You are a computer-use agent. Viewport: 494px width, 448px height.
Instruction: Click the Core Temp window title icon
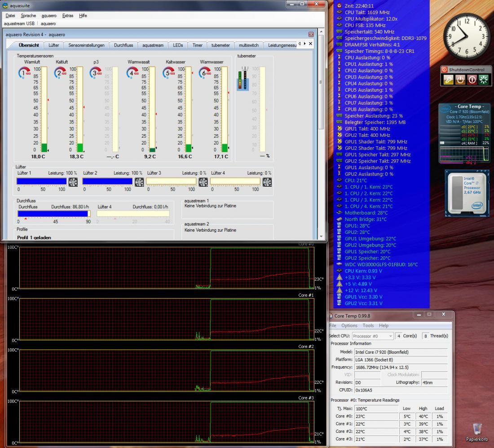pyautogui.click(x=331, y=316)
